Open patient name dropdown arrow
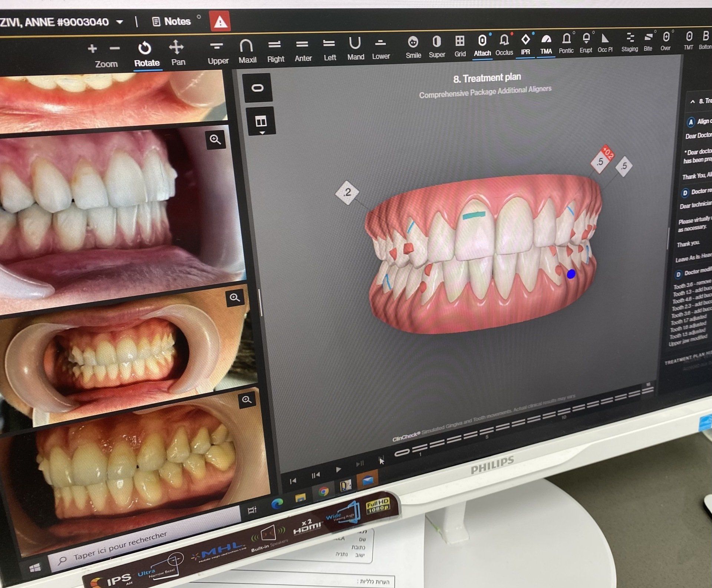Viewport: 712px width, 588px height. (x=119, y=22)
